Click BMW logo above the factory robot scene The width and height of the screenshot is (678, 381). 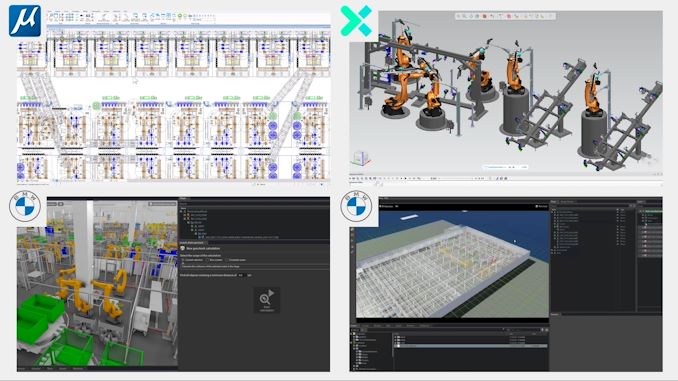point(25,206)
